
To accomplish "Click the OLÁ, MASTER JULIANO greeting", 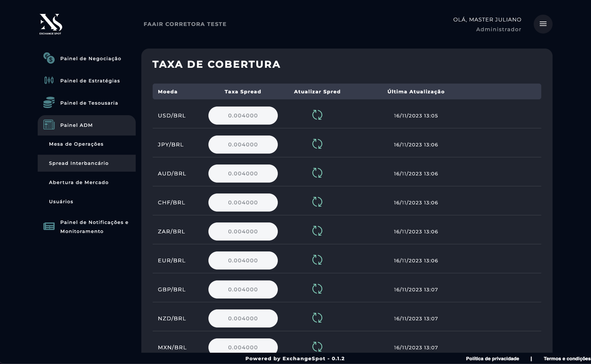I will [487, 20].
